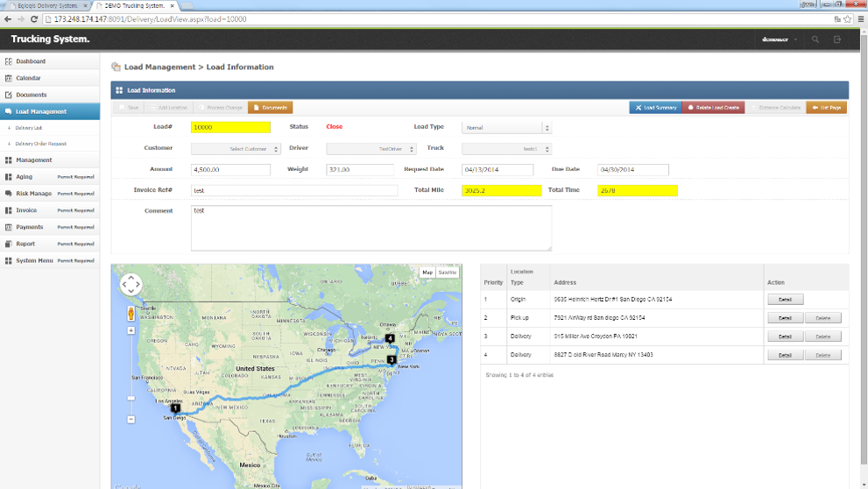Image resolution: width=868 pixels, height=489 pixels.
Task: Open the Management menu item
Action: (50, 160)
